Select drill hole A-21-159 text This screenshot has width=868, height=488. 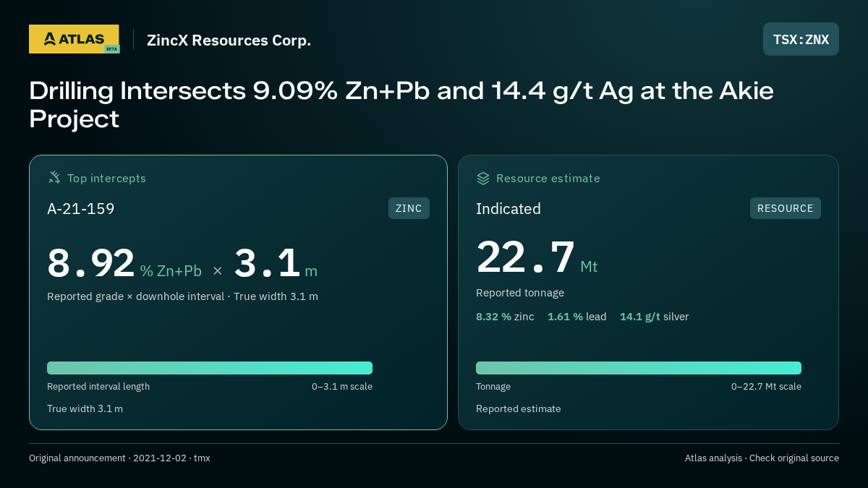[x=81, y=209]
